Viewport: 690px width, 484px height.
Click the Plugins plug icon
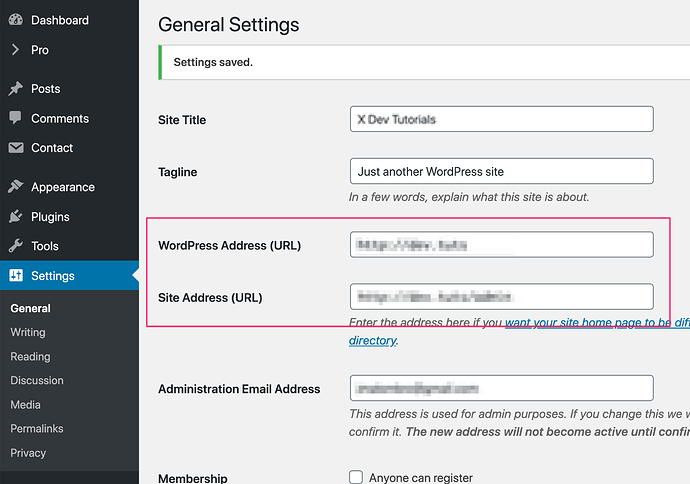point(16,216)
